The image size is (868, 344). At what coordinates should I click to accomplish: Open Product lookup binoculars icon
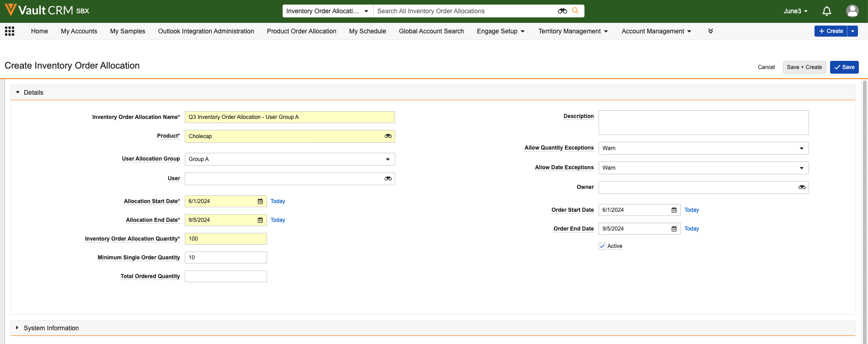(388, 136)
